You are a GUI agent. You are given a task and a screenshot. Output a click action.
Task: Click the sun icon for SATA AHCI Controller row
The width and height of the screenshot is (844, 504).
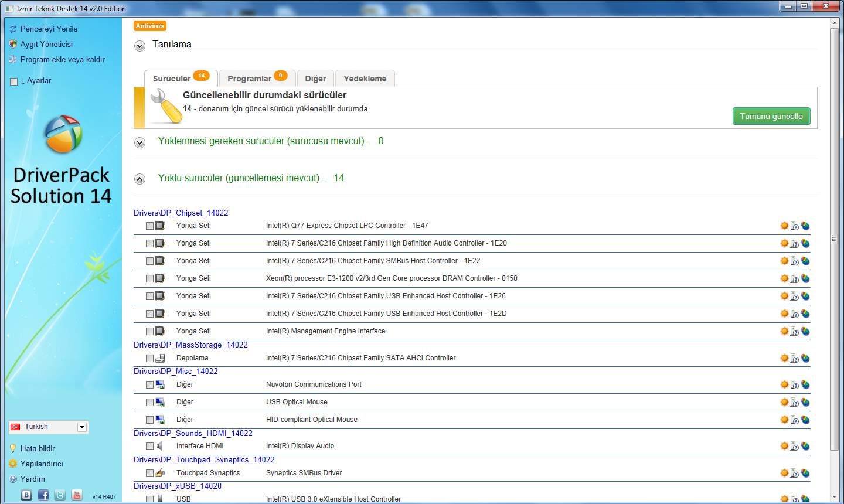pyautogui.click(x=784, y=358)
